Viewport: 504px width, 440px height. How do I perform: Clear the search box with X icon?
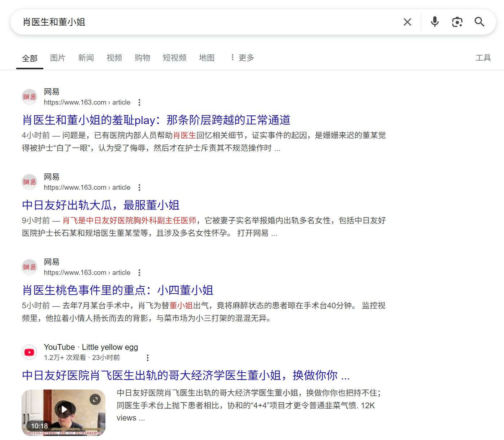pos(407,22)
